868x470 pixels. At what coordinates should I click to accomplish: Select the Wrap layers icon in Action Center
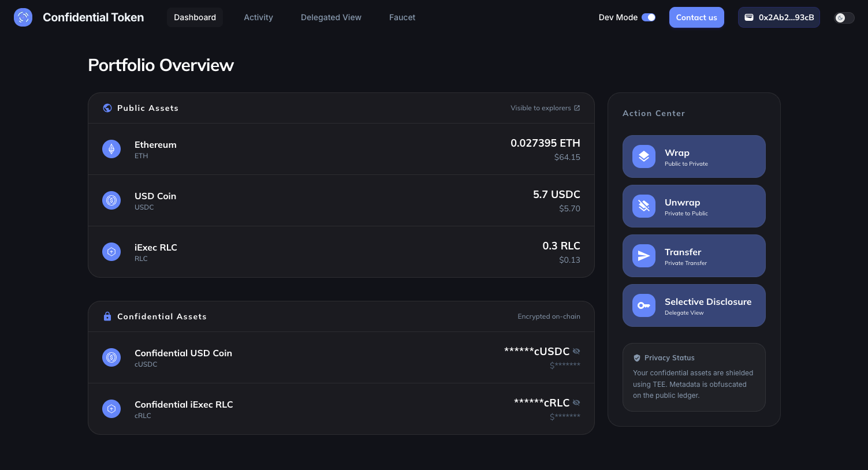pos(643,156)
